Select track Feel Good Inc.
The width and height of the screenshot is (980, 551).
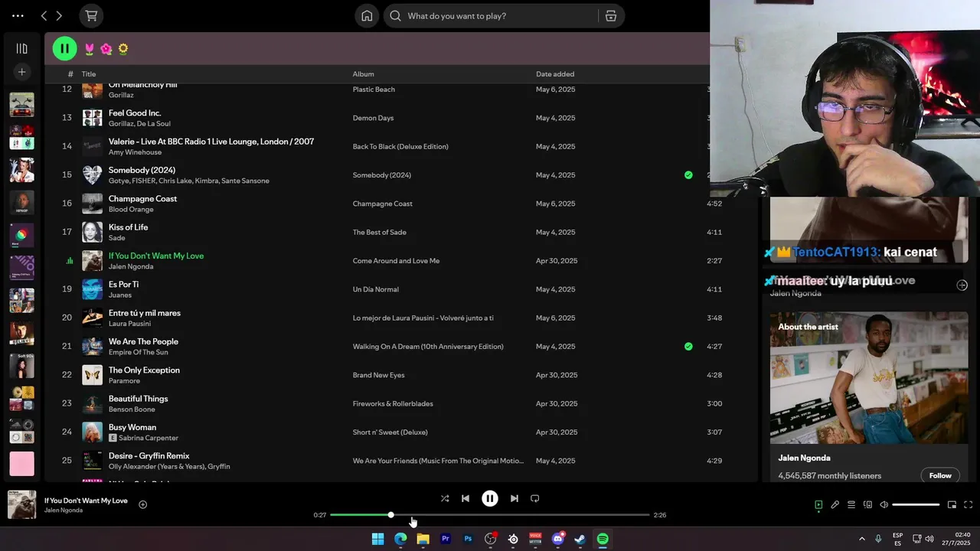(135, 113)
